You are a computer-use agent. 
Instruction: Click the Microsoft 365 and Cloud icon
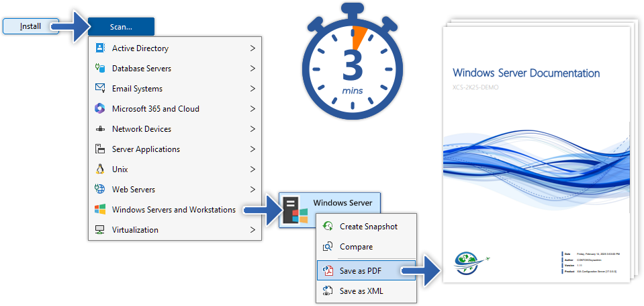coord(100,108)
